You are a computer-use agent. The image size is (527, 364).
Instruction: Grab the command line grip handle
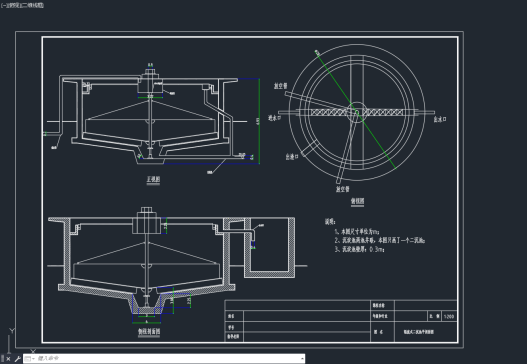coord(3,359)
